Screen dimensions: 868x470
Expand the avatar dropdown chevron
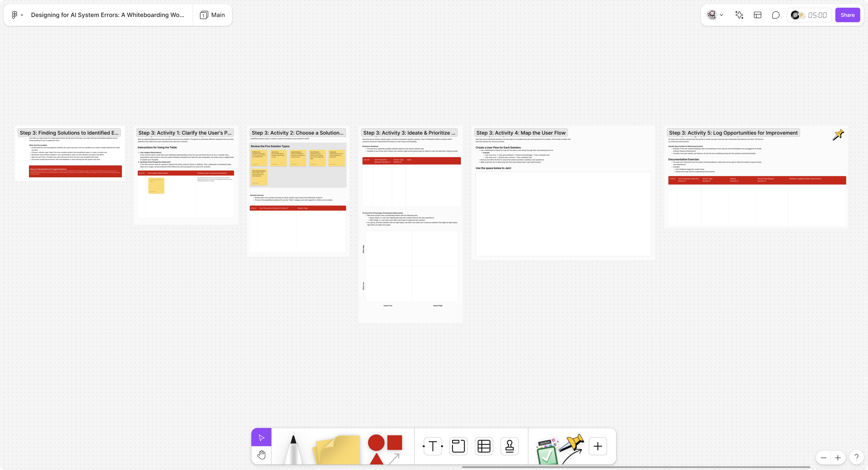pos(721,15)
